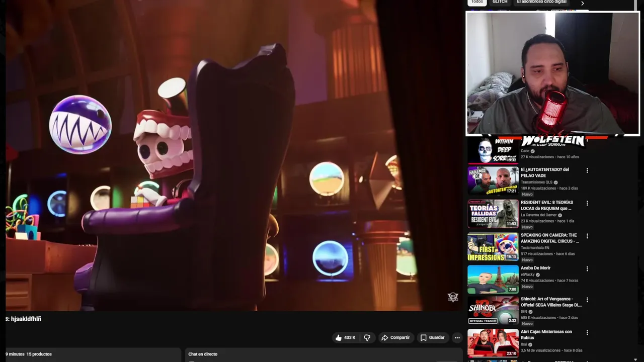
Task: Visit the IGN channel
Action: pos(524,312)
